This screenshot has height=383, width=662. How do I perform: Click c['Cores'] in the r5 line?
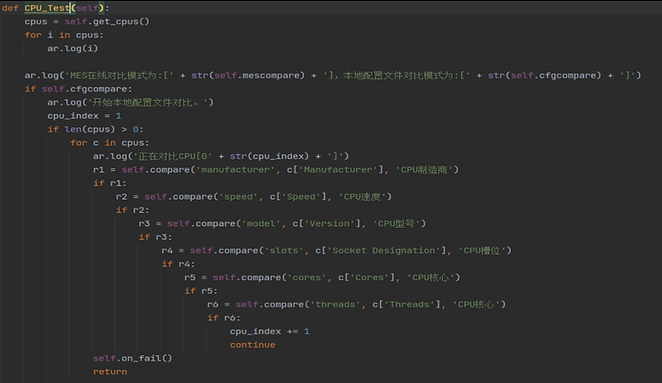366,278
